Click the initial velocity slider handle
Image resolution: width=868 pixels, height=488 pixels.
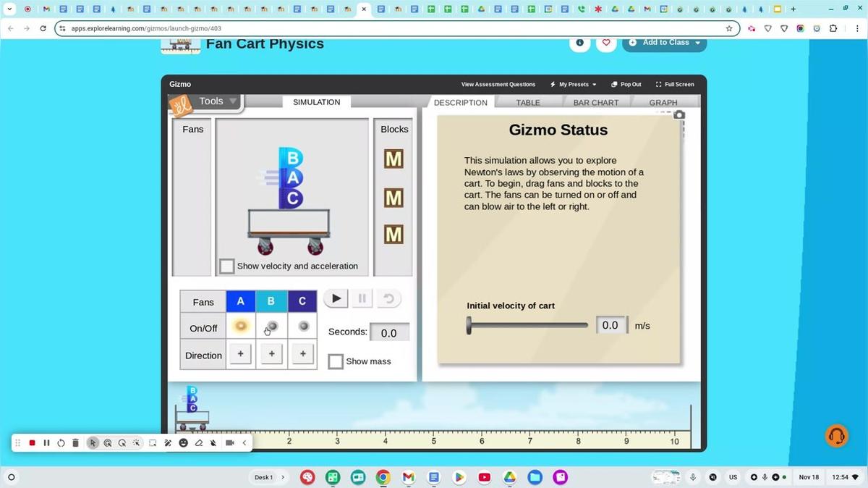click(469, 326)
